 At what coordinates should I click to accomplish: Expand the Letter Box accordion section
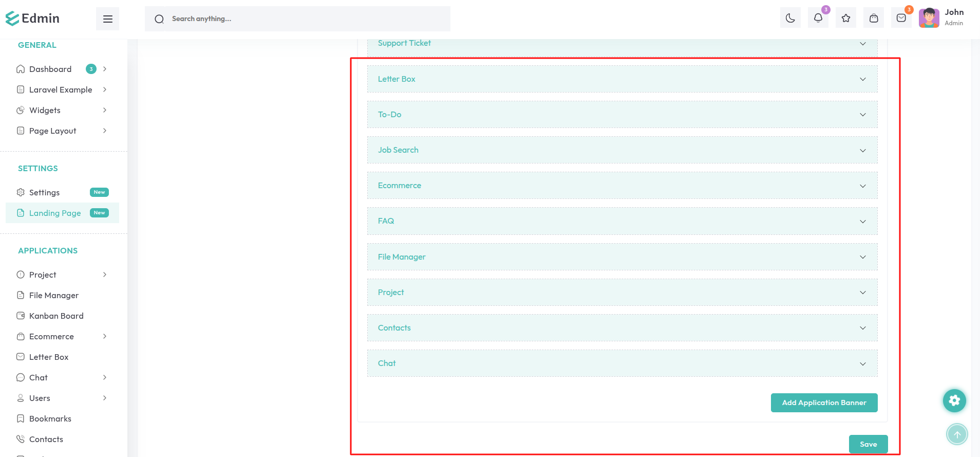point(622,79)
